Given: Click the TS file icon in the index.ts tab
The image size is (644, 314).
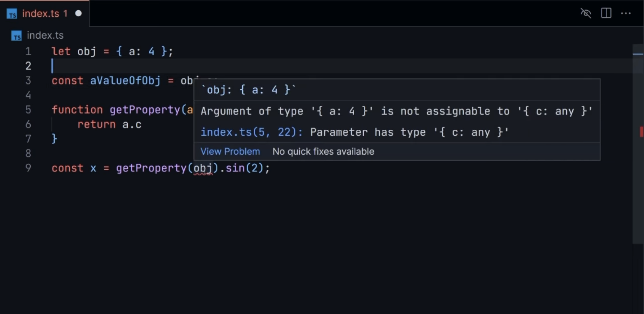Looking at the screenshot, I should (12, 14).
